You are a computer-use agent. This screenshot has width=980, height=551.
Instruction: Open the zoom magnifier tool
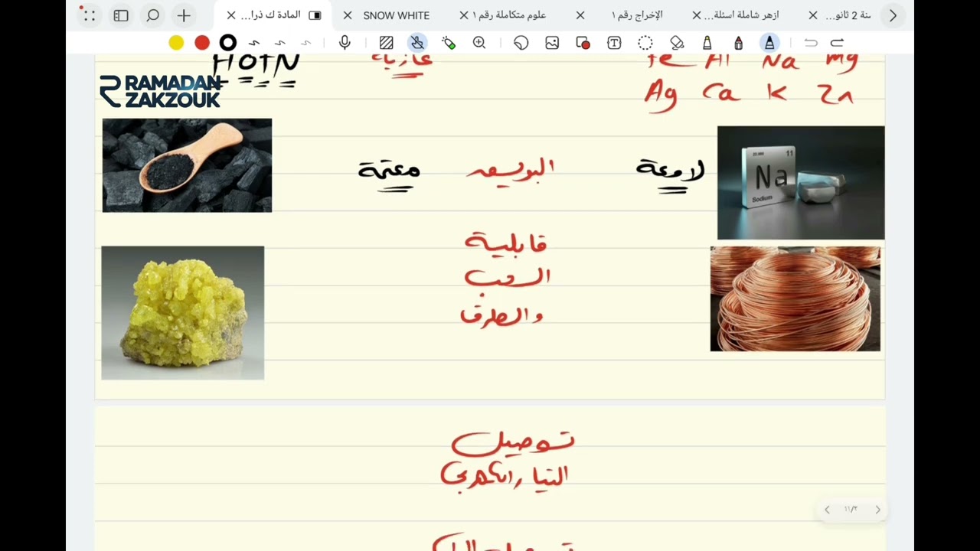click(479, 43)
